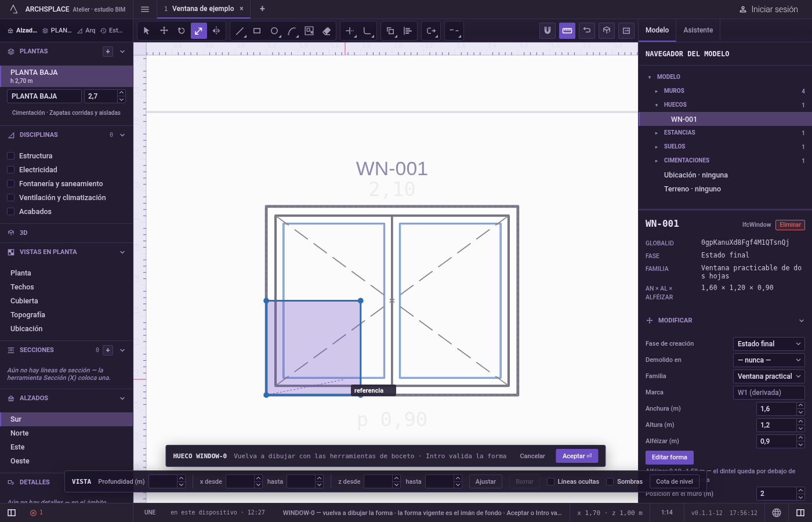Select the rotate tool
Screen dimensions: 812x522
click(x=182, y=31)
